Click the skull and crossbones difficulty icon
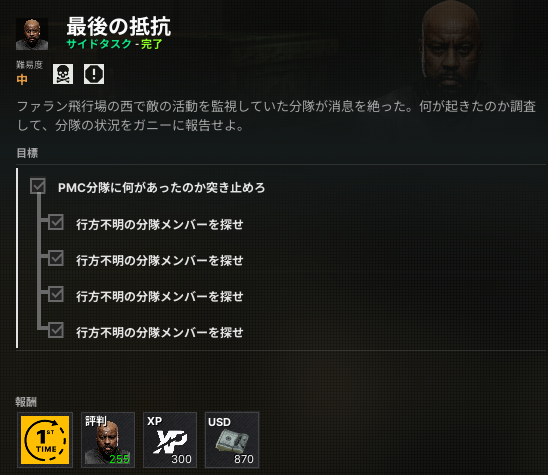 coord(63,74)
